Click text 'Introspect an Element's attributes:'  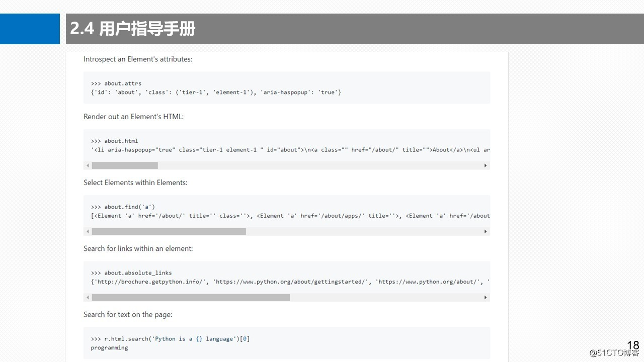[x=138, y=59]
